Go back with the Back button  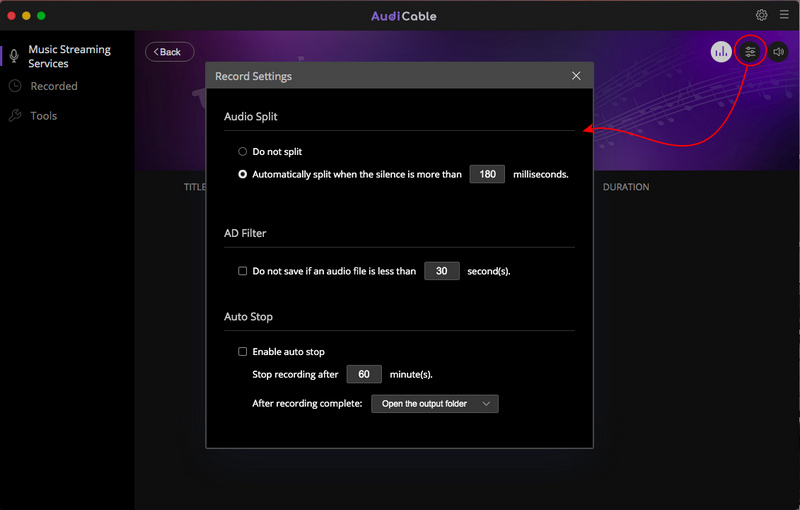[169, 52]
